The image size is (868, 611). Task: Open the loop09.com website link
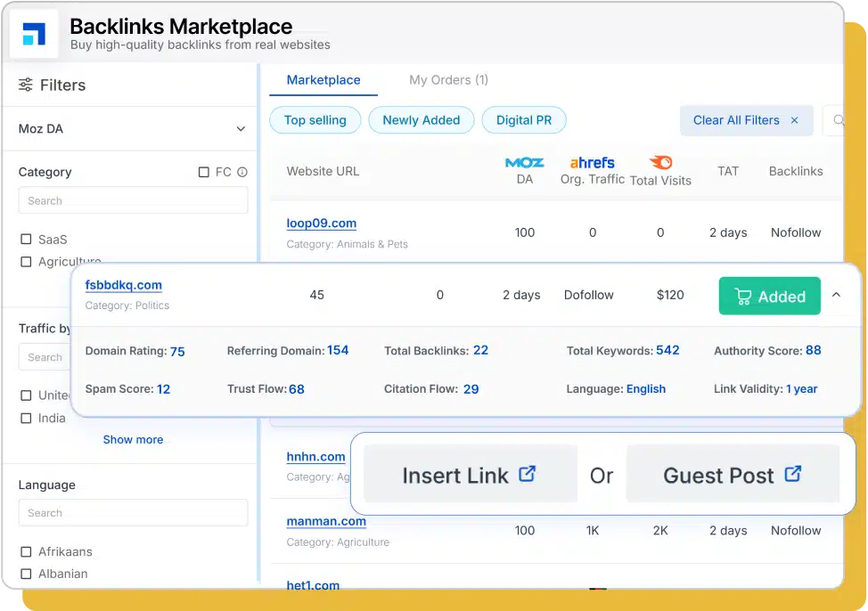322,224
